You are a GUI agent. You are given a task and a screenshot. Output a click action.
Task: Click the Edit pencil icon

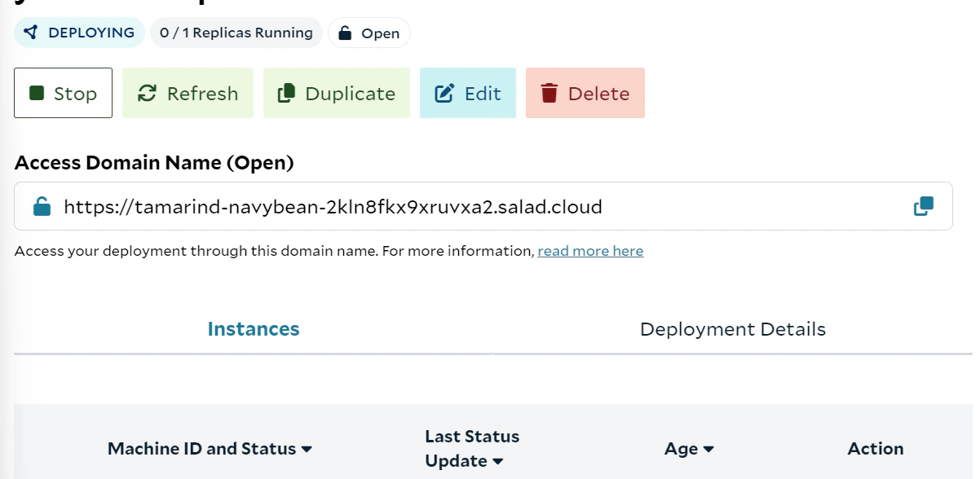(444, 93)
